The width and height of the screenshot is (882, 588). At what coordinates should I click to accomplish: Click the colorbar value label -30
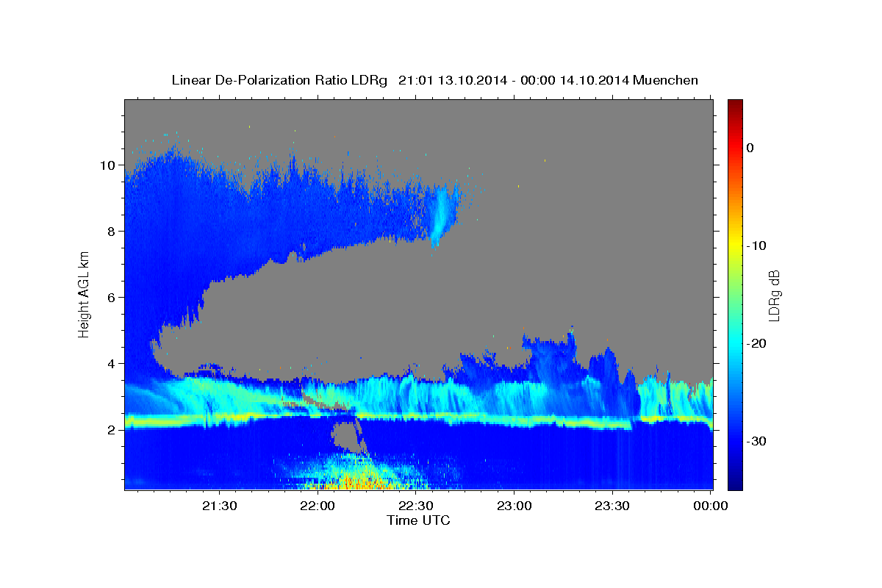757,441
